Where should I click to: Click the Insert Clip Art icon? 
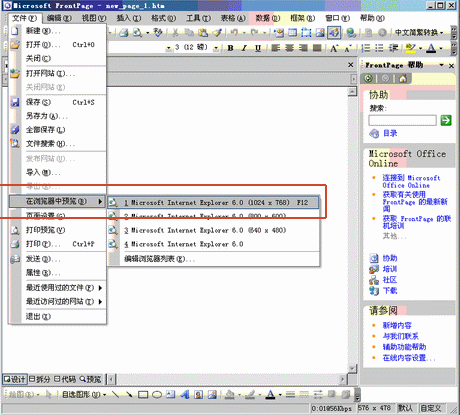[198, 395]
